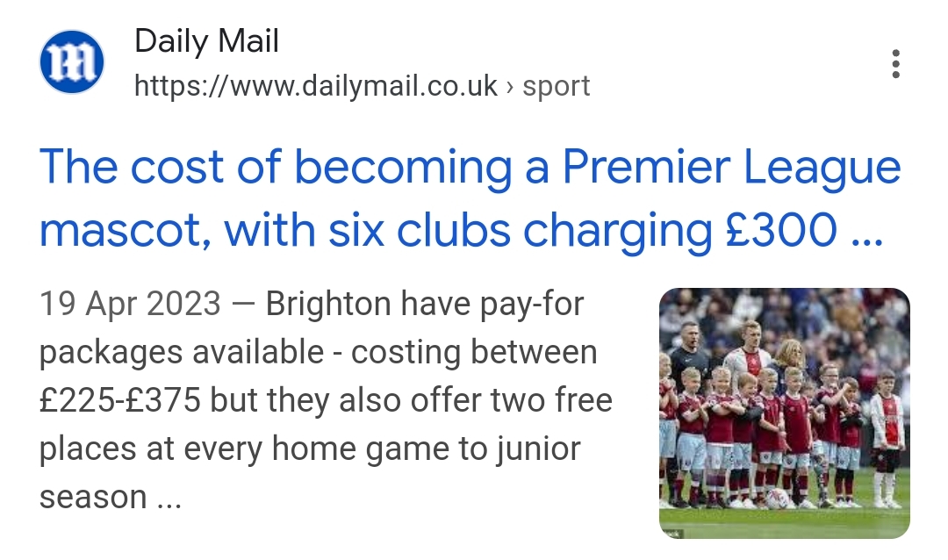This screenshot has height=560, width=948.
Task: Click 'season ...' at the snippet end
Action: pyautogui.click(x=111, y=498)
